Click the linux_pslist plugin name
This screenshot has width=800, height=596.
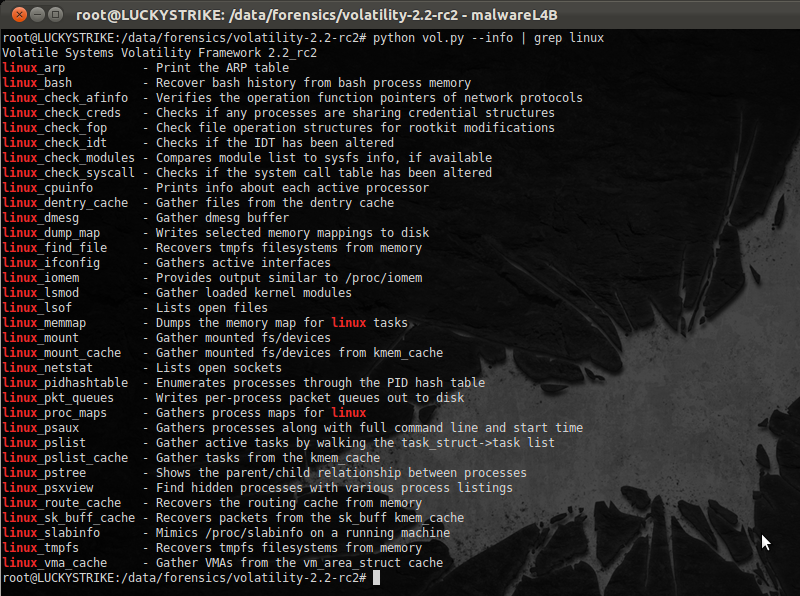(x=44, y=443)
